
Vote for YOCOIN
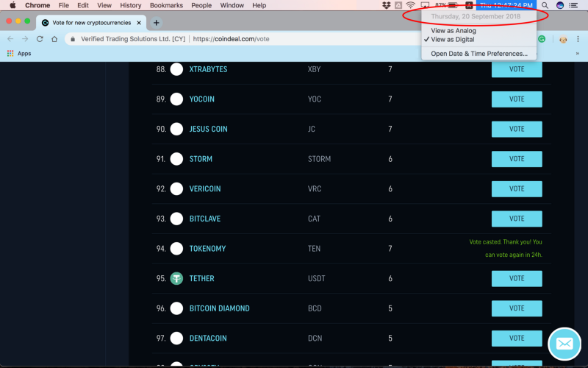coord(517,99)
